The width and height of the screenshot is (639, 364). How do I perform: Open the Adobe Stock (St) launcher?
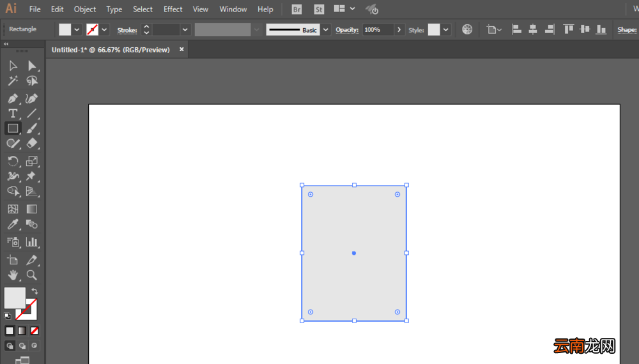coord(319,10)
